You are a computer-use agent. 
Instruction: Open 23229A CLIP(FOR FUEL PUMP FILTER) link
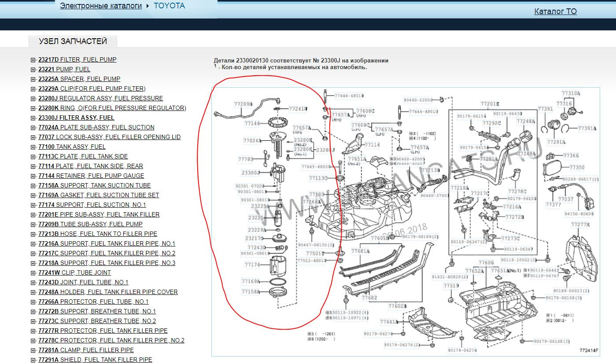(x=92, y=88)
